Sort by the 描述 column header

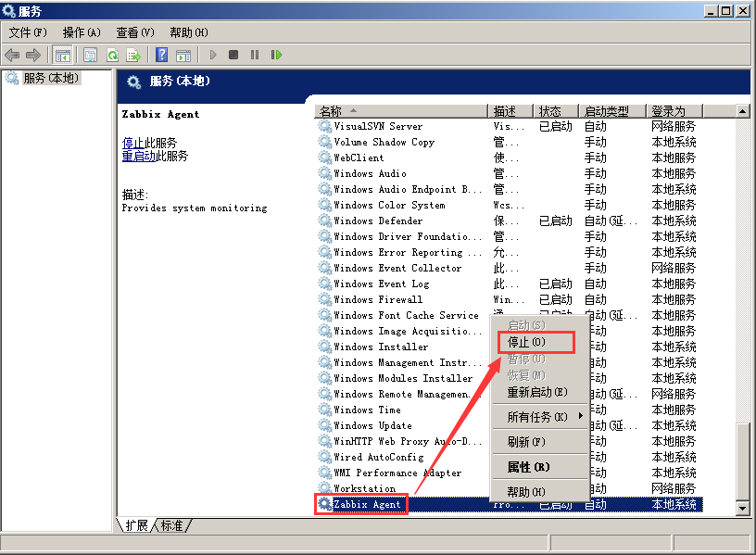click(x=510, y=111)
